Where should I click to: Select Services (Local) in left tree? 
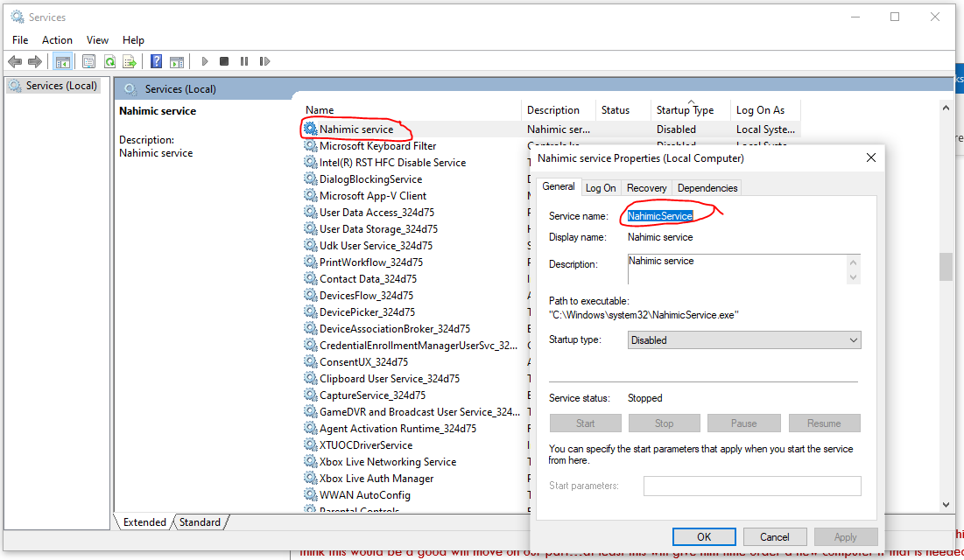61,86
